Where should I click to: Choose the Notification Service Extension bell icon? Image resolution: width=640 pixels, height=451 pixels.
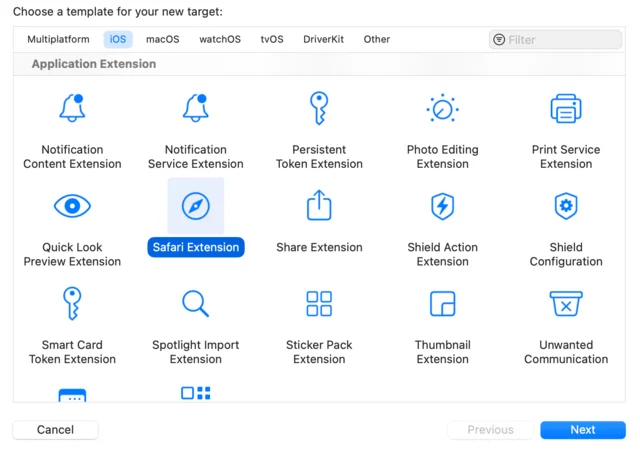coord(196,108)
